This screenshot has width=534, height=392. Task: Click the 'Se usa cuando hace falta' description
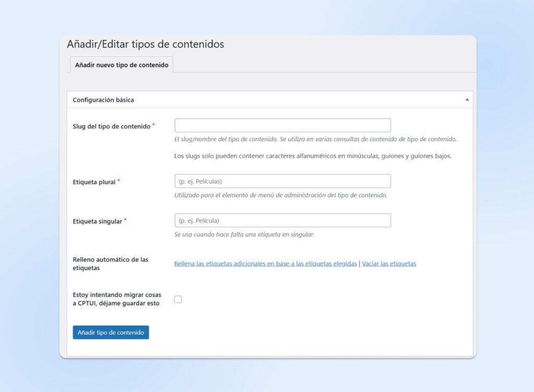(244, 235)
